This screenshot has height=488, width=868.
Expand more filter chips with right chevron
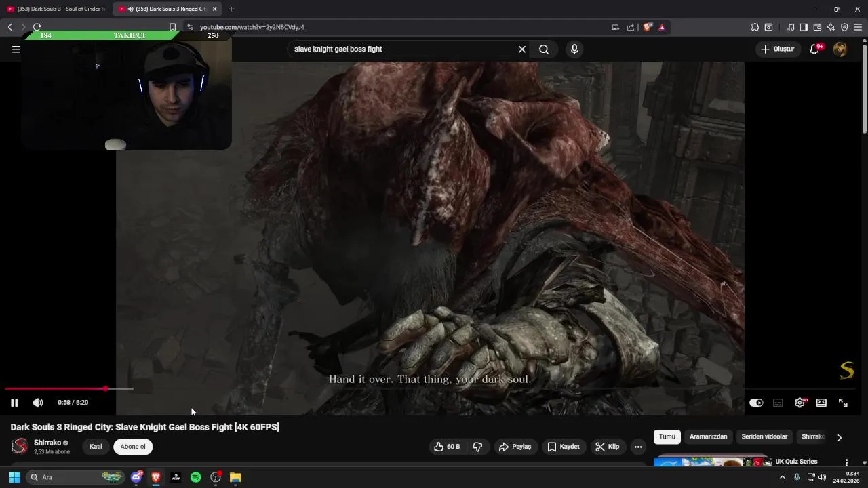pos(840,437)
